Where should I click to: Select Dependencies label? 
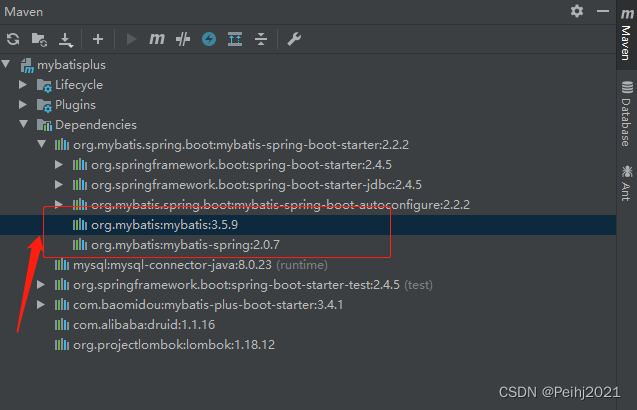pos(96,125)
